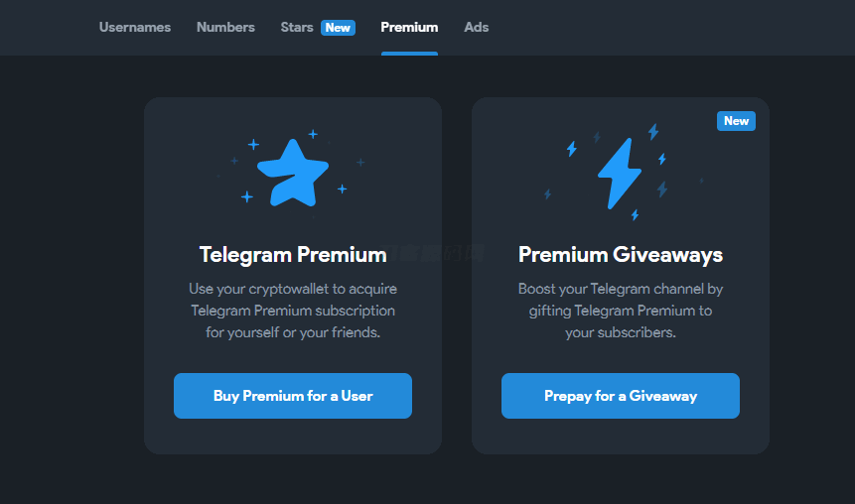Screen dimensions: 855x504
Task: Click the sparkle directly above the star
Action: (x=313, y=134)
